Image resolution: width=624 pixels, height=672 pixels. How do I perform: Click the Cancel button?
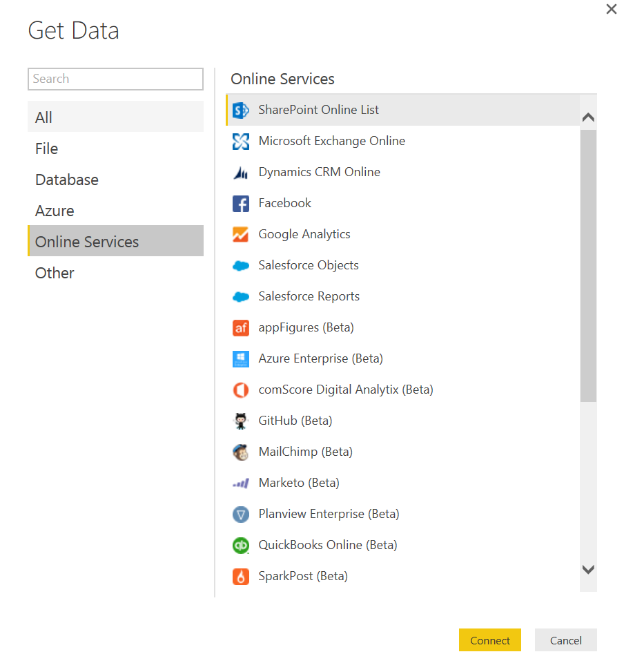[x=566, y=640]
